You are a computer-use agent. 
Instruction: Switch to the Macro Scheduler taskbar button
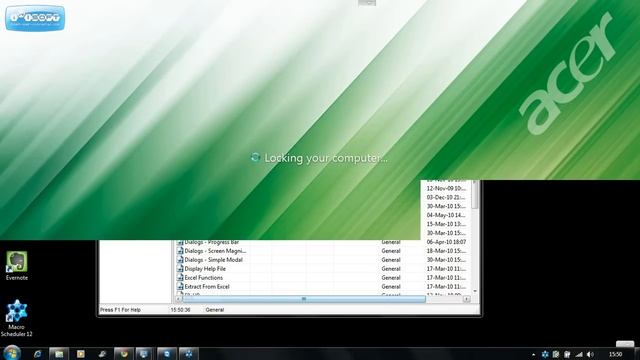(x=188, y=354)
